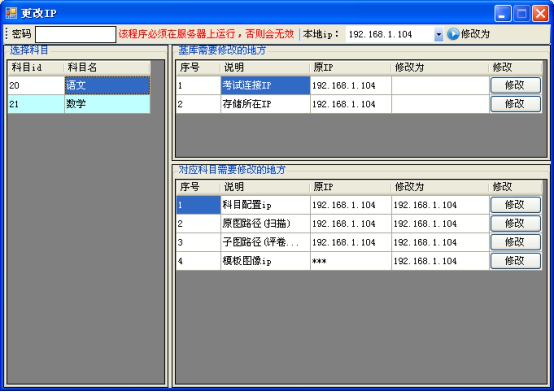Click 修改 button for 考试连接IP row
The image size is (554, 392).
[515, 85]
